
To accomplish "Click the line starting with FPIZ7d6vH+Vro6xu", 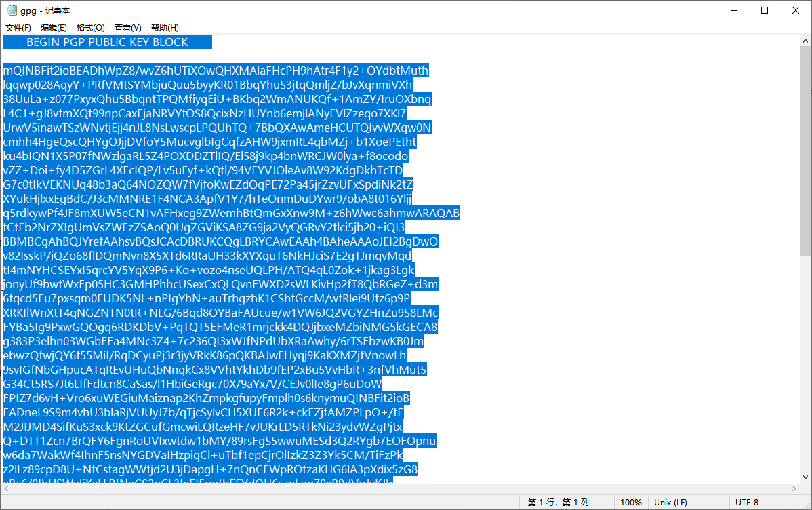I will tap(207, 399).
